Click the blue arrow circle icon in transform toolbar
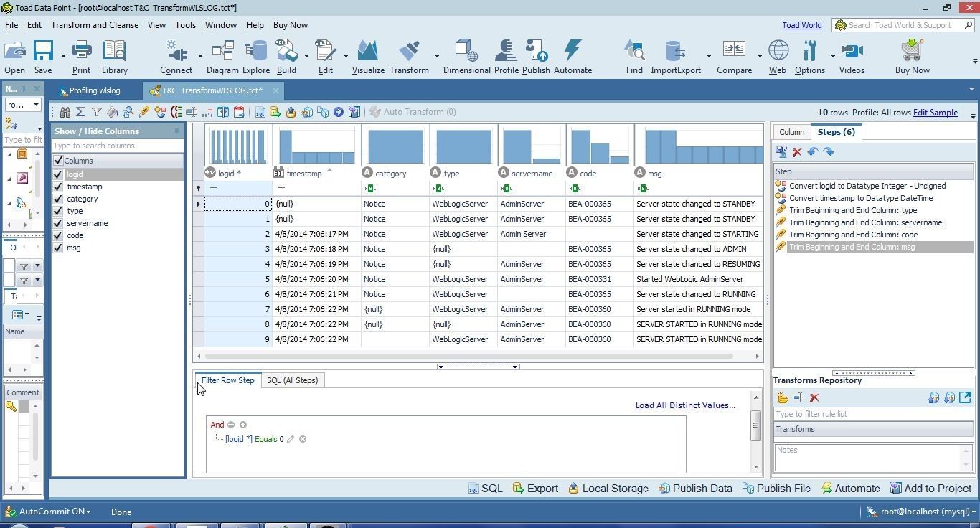 [338, 112]
